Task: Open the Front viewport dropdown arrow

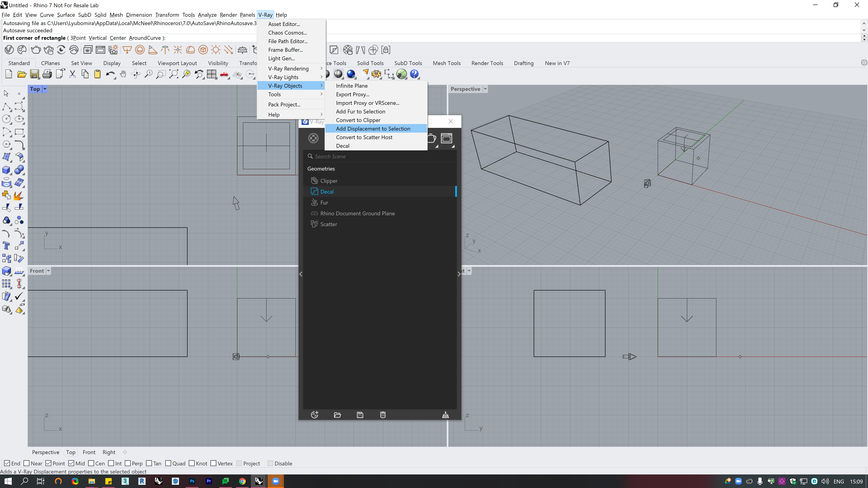Action: coord(49,271)
